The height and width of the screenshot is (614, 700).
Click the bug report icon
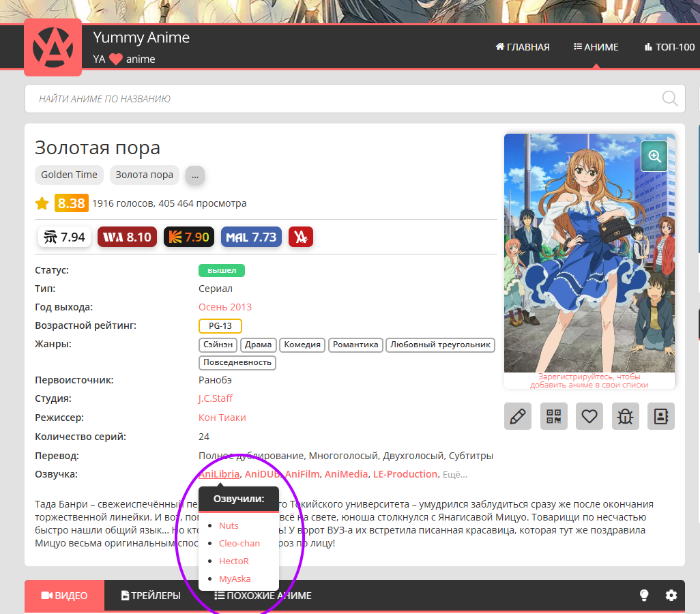(625, 416)
